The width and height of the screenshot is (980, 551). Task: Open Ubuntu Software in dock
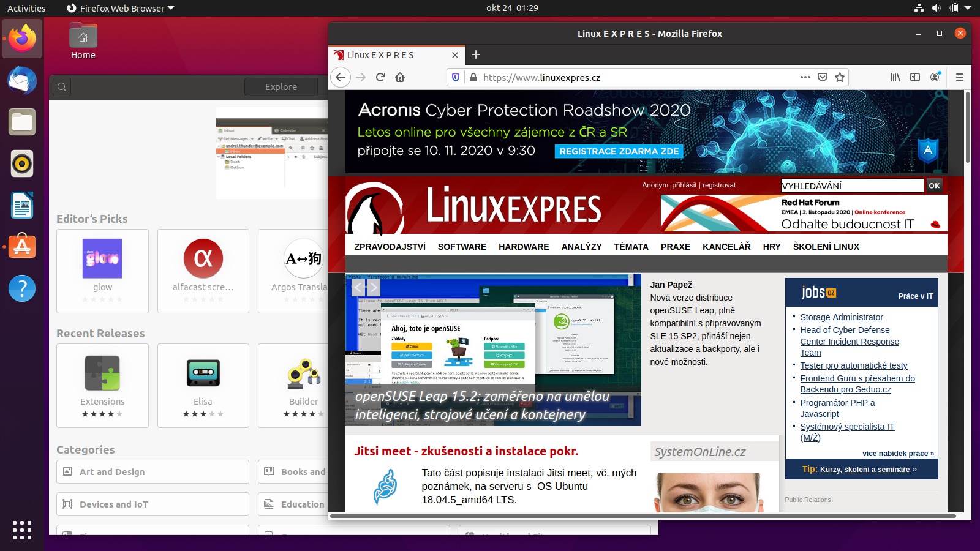pyautogui.click(x=22, y=247)
